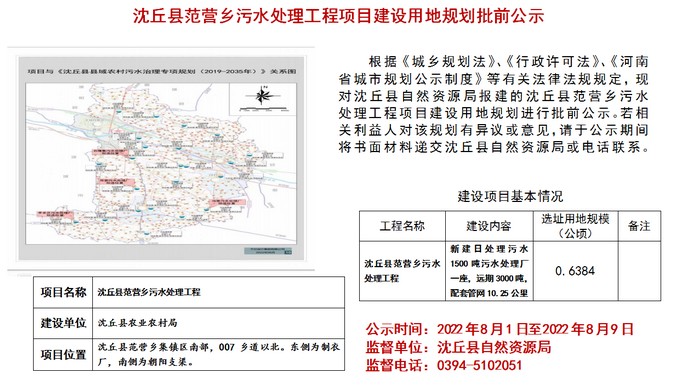Viewport: 680px width, 388px height.
Task: Select the 0.6384 land area value
Action: point(575,271)
